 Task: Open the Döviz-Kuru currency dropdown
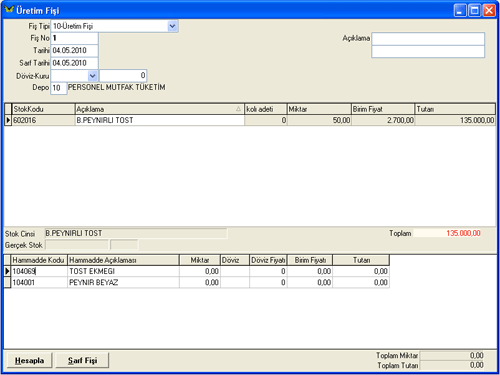92,76
